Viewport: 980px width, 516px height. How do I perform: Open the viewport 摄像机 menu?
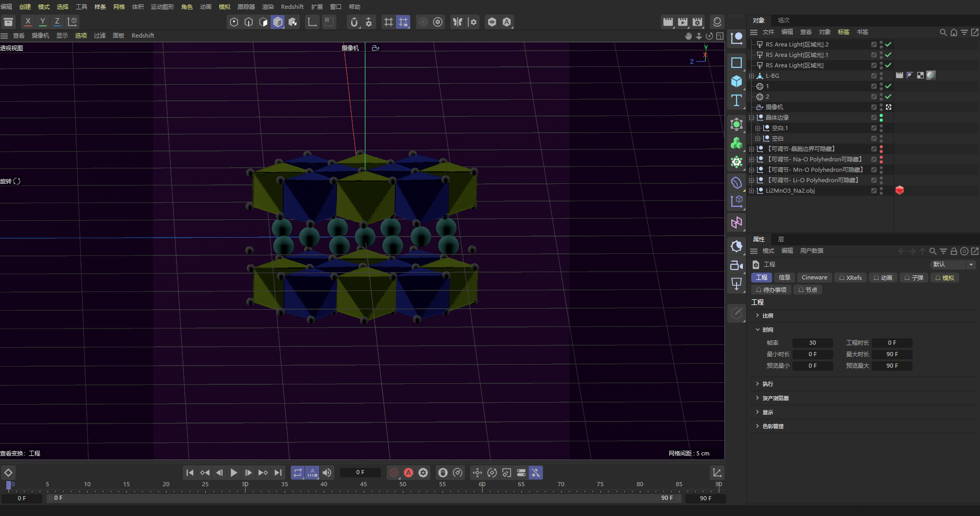[x=40, y=36]
